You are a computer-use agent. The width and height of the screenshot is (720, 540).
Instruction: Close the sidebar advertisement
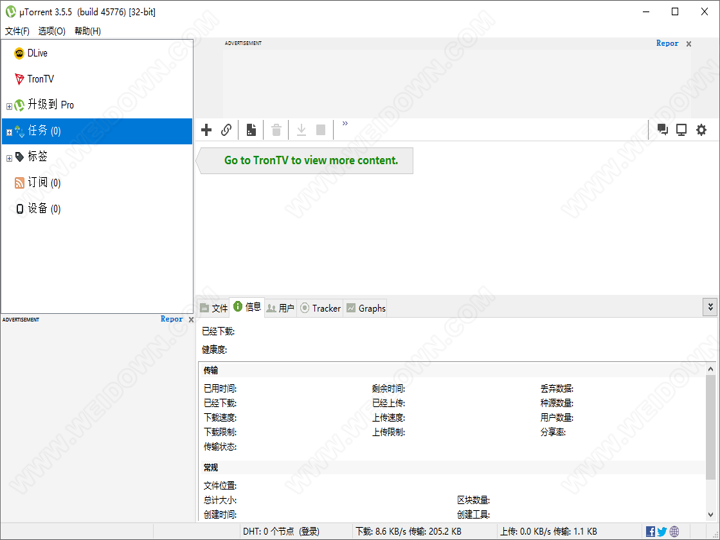pyautogui.click(x=191, y=319)
